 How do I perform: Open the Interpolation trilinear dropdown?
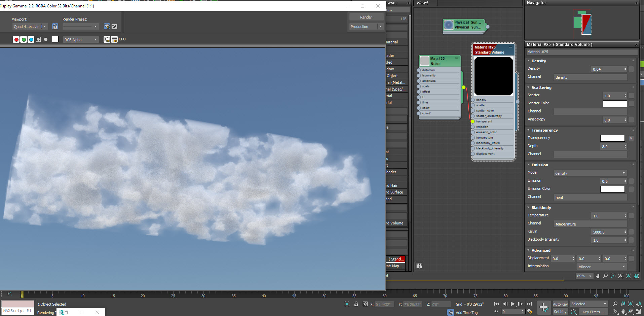click(602, 267)
